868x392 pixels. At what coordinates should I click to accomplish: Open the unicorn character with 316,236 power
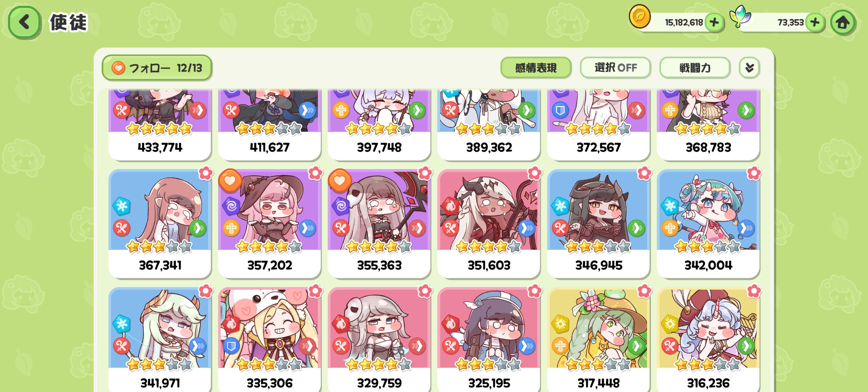(x=708, y=340)
